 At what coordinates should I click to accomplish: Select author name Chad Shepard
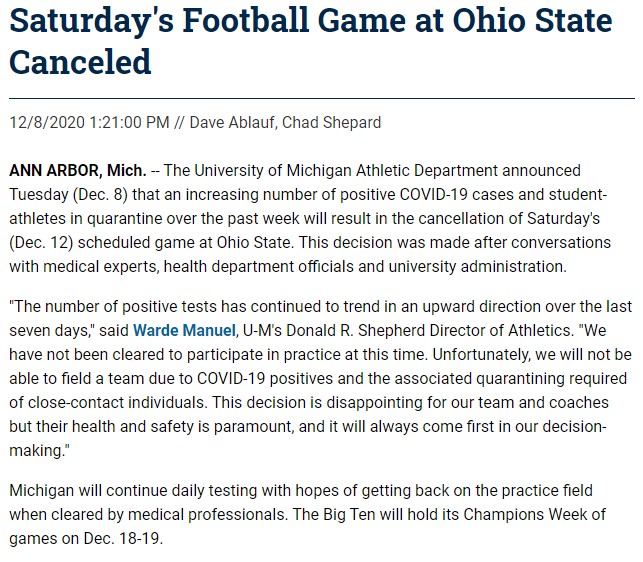click(337, 123)
